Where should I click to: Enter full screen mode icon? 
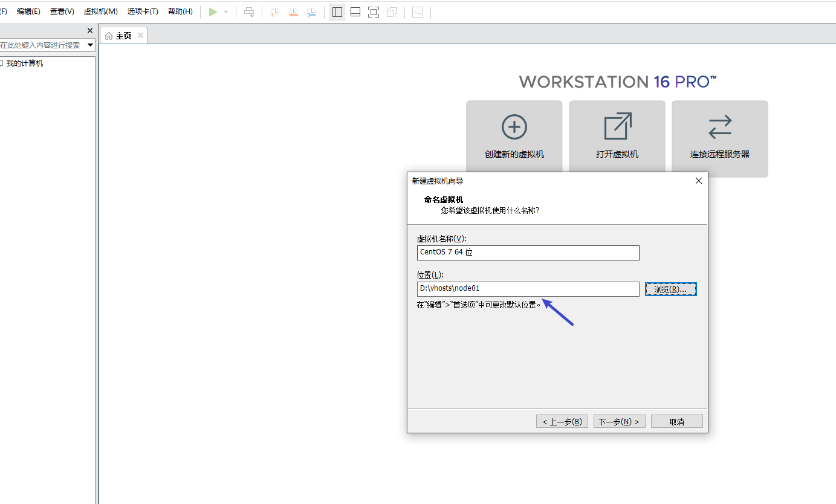374,12
